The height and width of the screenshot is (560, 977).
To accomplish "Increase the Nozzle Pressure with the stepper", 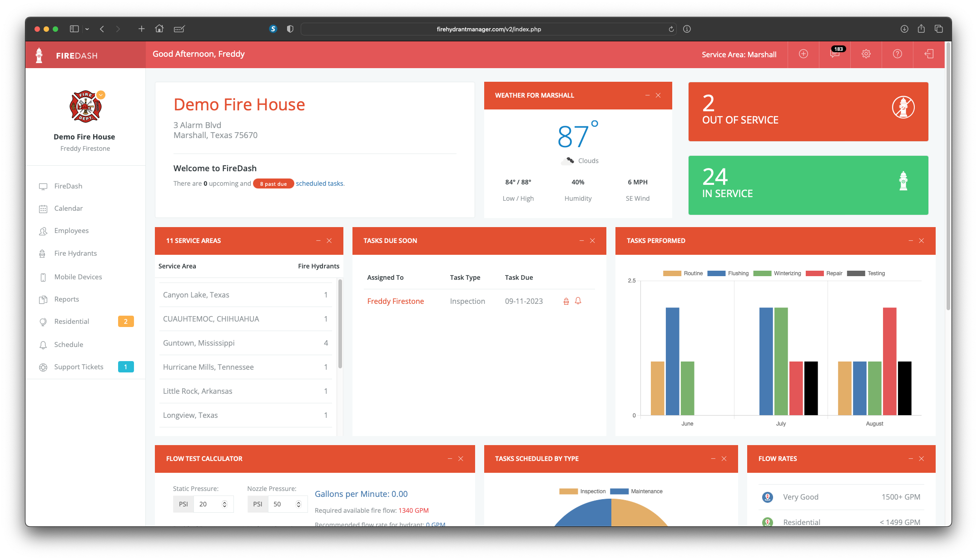I will (298, 501).
